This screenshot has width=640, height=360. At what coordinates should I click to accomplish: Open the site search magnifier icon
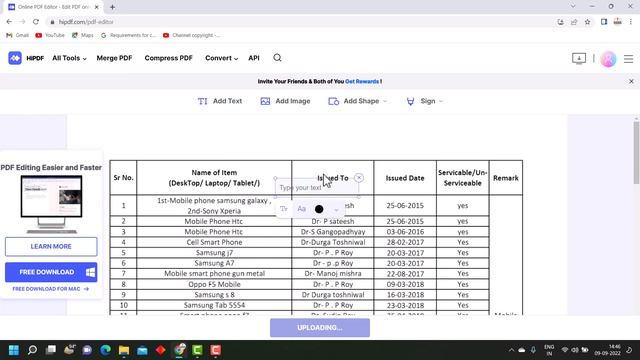coord(278,58)
